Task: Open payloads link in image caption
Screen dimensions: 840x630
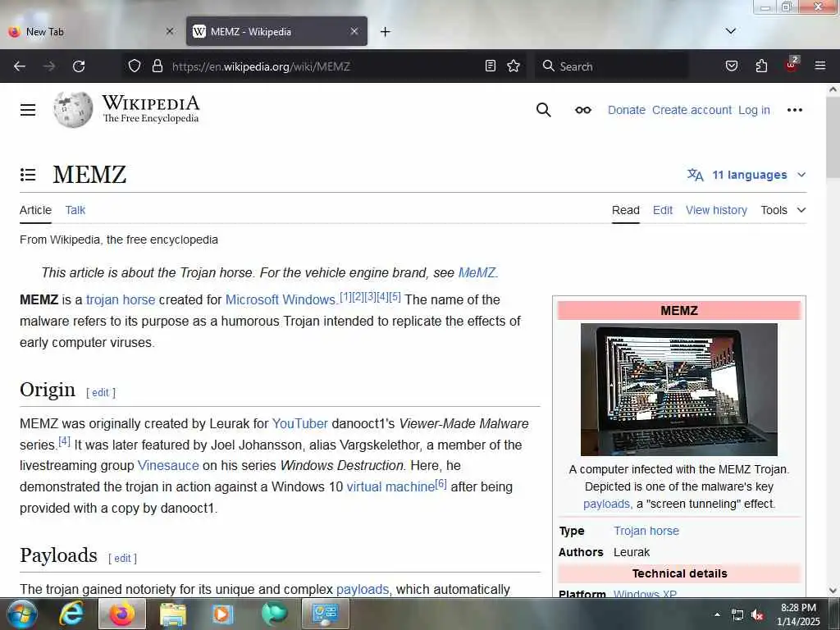Action: coord(606,504)
